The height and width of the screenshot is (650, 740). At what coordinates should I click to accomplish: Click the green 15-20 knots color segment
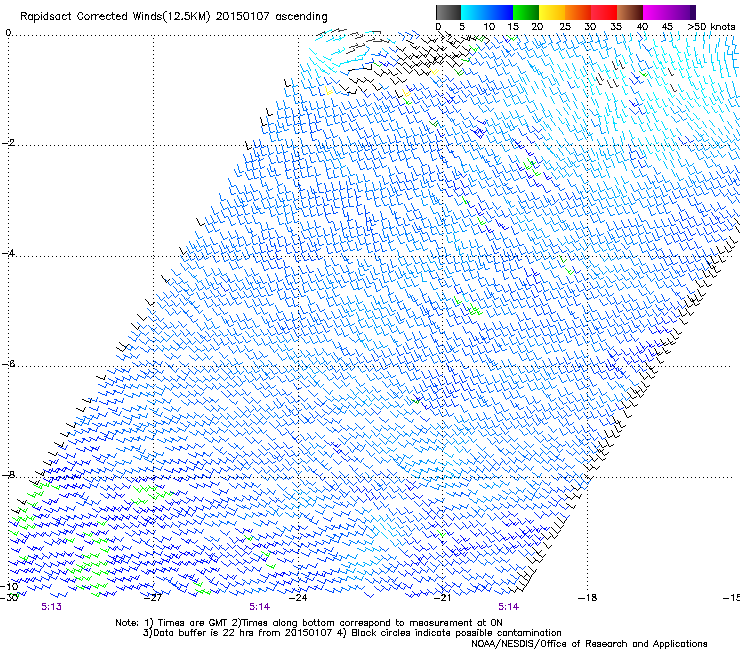point(526,12)
